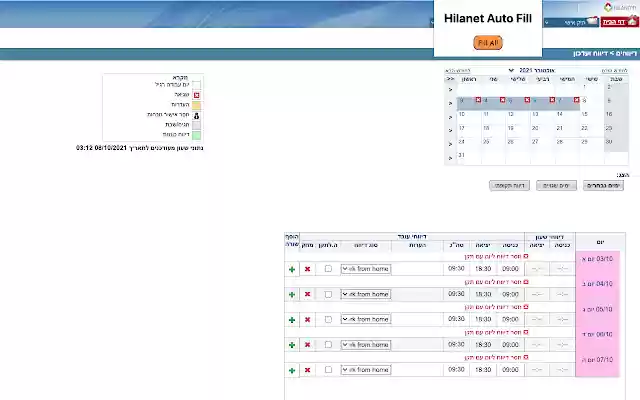The height and width of the screenshot is (400, 640).
Task: Click the middle display button below calendar
Action: pyautogui.click(x=556, y=186)
